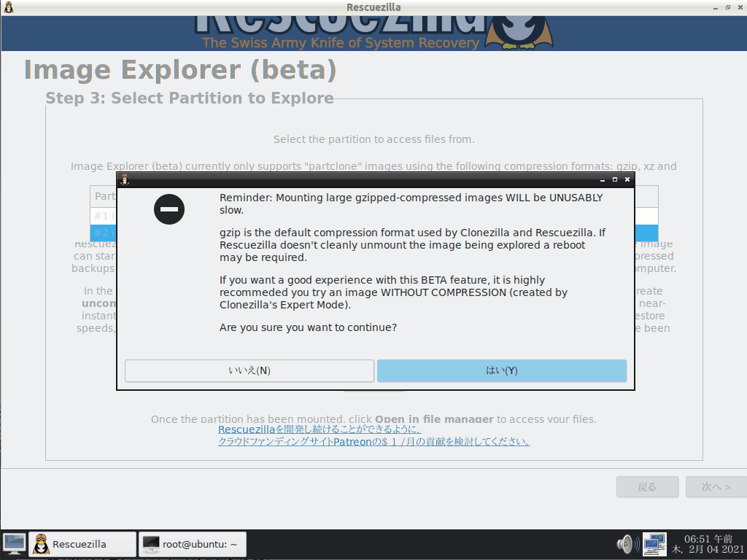Screen dimensions: 747x560
Task: Maximize the main Rescuezilla window
Action: coord(728,7)
